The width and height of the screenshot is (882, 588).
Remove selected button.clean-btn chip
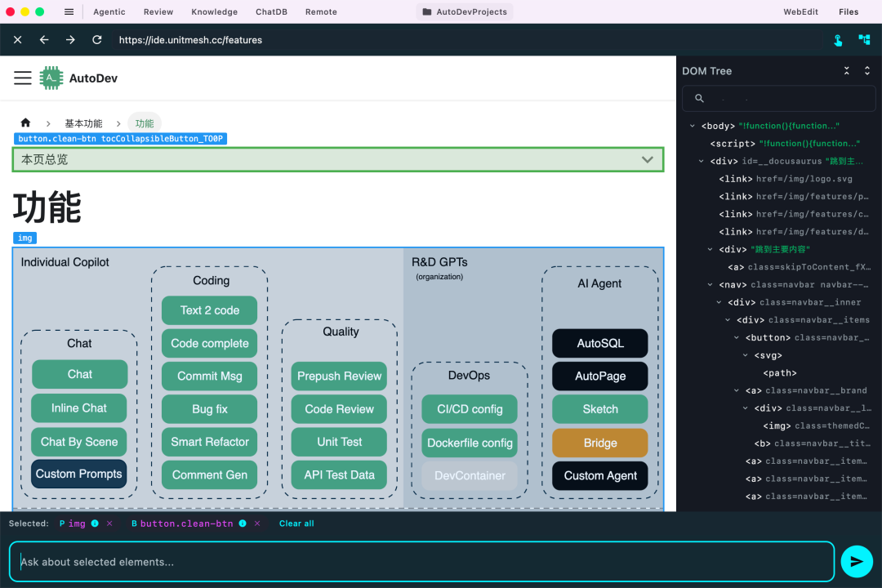pyautogui.click(x=257, y=523)
